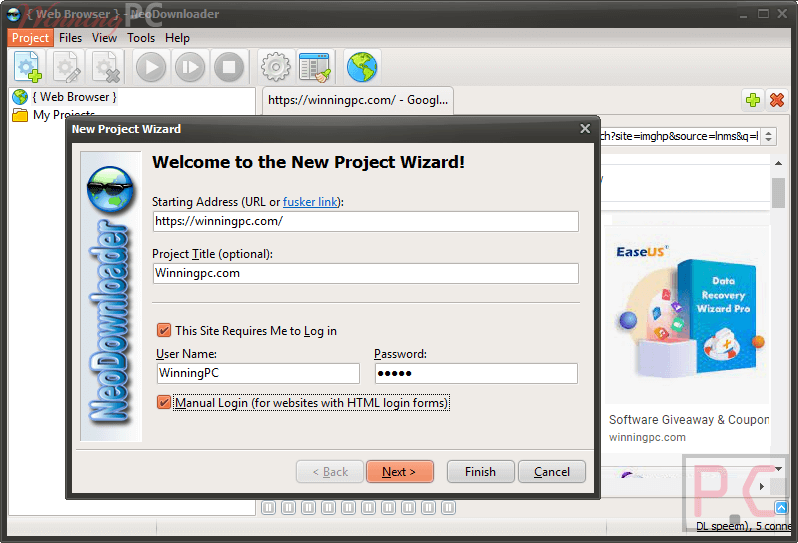Open the Project menu
This screenshot has height=543, width=798.
30,38
